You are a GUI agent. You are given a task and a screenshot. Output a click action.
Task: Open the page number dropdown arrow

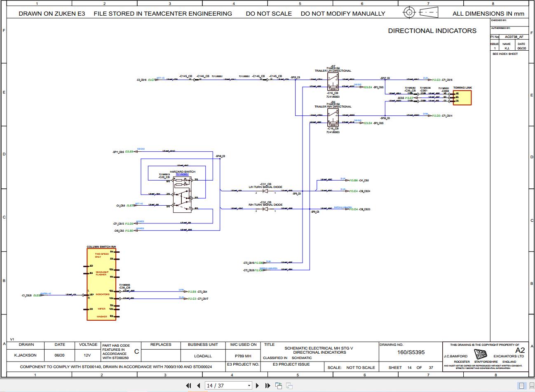pos(249,386)
